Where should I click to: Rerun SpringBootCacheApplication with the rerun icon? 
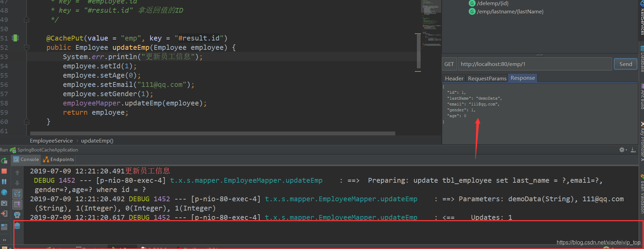click(x=4, y=160)
